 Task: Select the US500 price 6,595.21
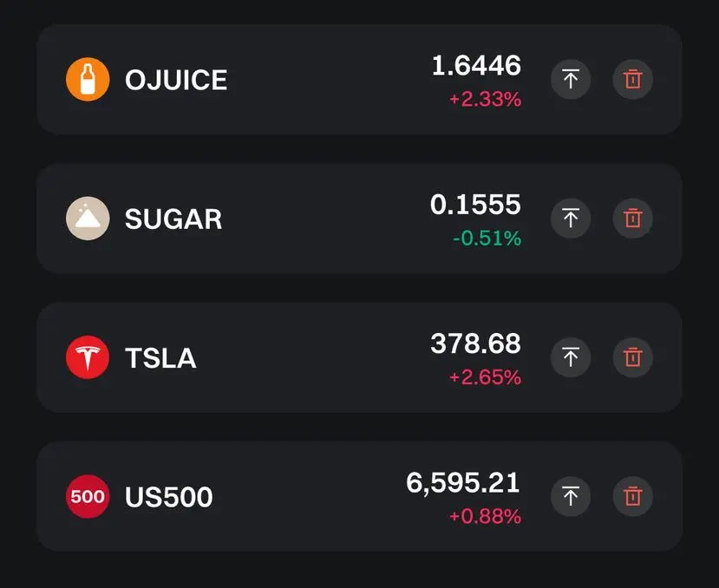(x=463, y=483)
